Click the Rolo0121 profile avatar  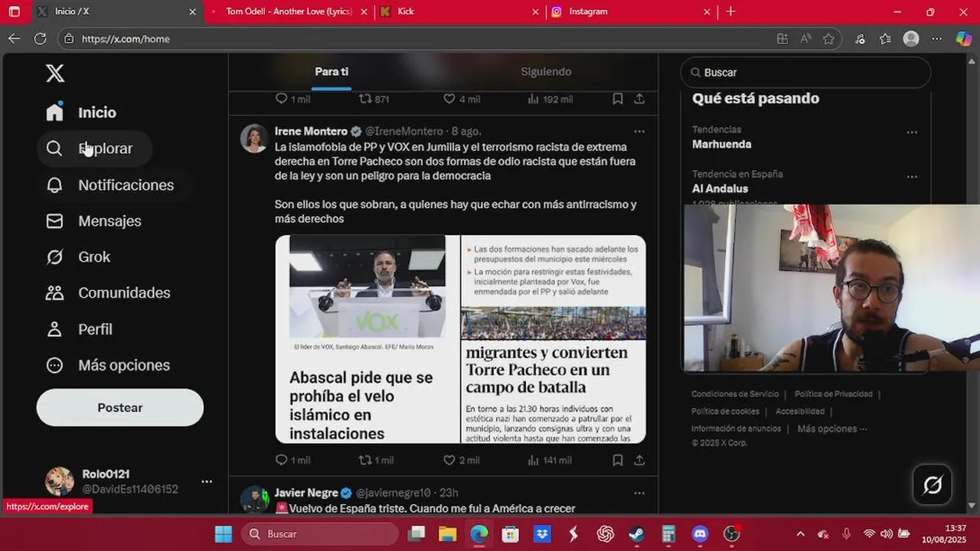pos(60,481)
